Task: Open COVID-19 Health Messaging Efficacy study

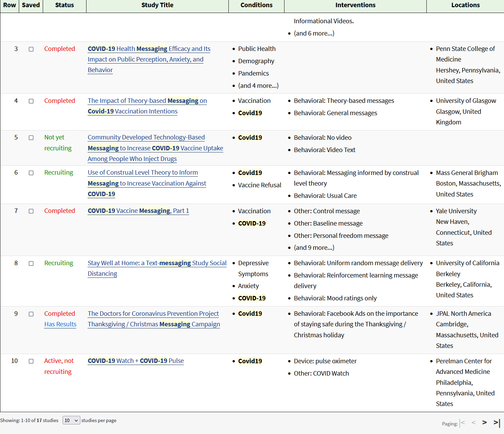Action: pos(149,59)
